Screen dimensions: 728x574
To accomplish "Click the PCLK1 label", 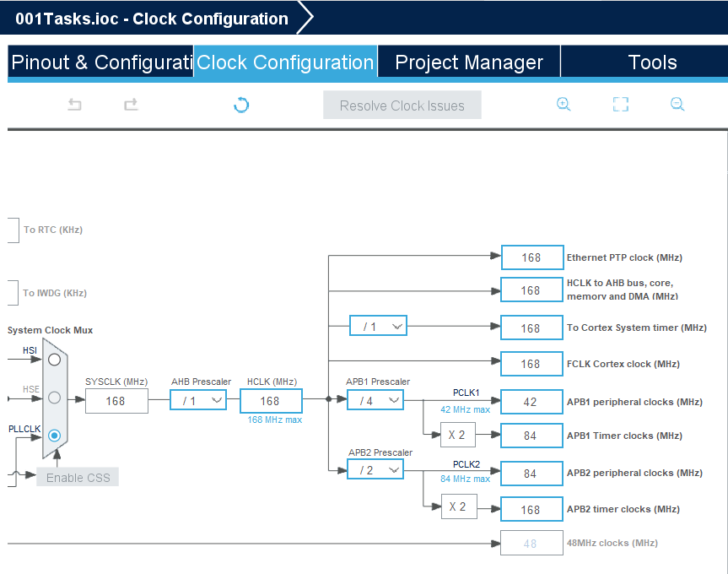I will pos(466,393).
